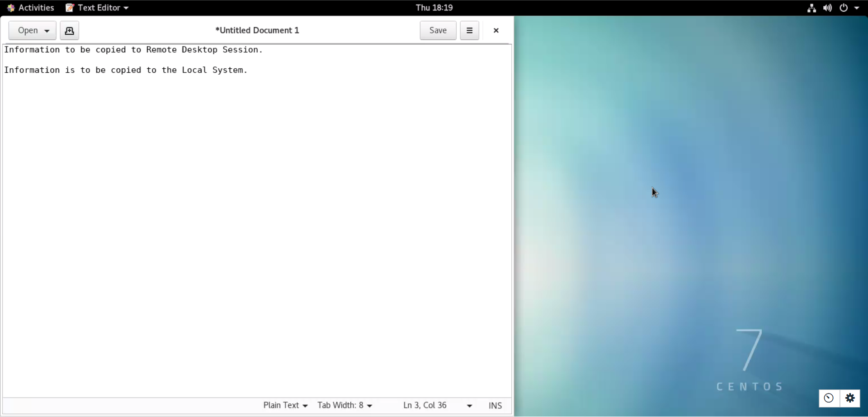Click the clock icon at the desktop's bottom-right
Screen dimensions: 868x417
point(829,398)
